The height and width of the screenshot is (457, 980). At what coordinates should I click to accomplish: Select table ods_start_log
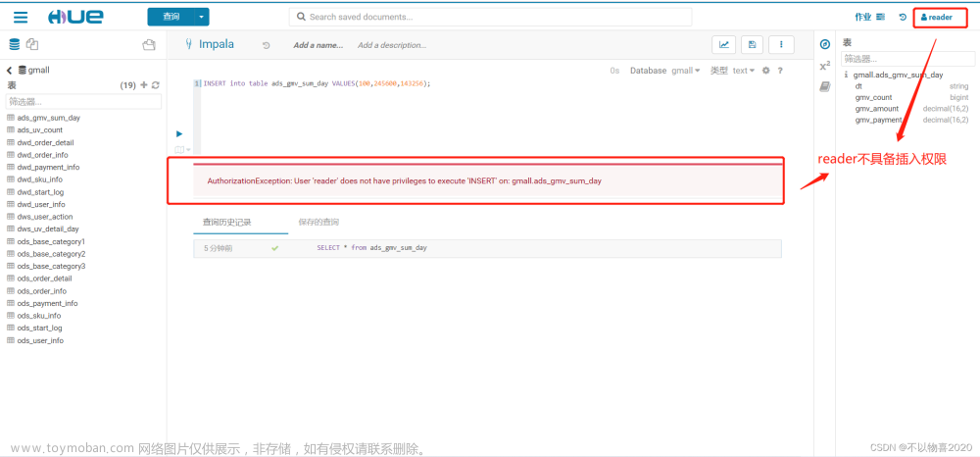[x=40, y=328]
